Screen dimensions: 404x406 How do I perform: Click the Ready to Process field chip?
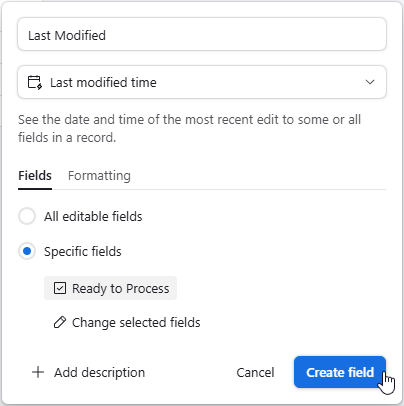[x=110, y=288]
